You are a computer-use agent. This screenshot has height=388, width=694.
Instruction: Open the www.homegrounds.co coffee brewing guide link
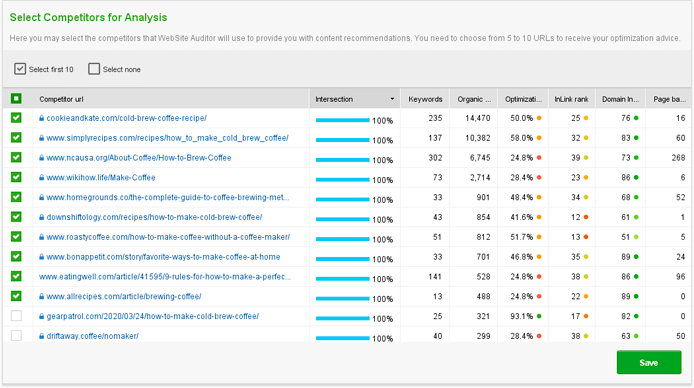click(x=168, y=197)
